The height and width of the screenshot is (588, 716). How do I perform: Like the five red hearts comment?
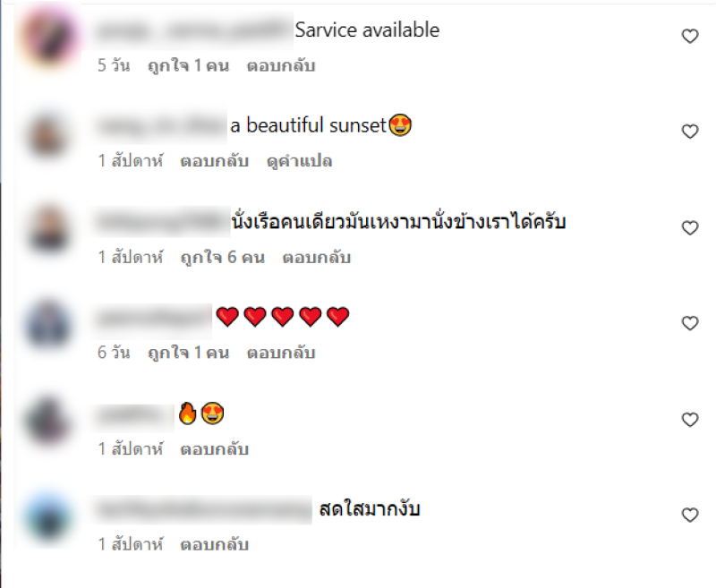click(x=690, y=323)
